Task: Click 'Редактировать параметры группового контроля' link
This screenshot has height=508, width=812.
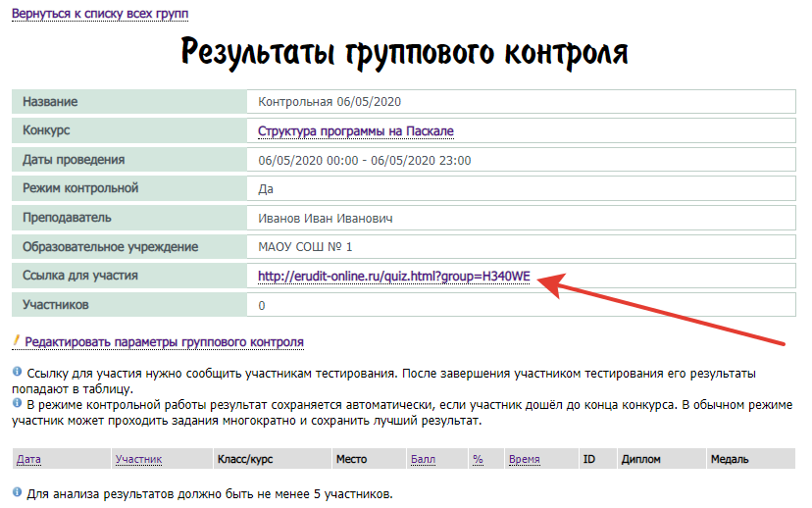Action: click(164, 342)
